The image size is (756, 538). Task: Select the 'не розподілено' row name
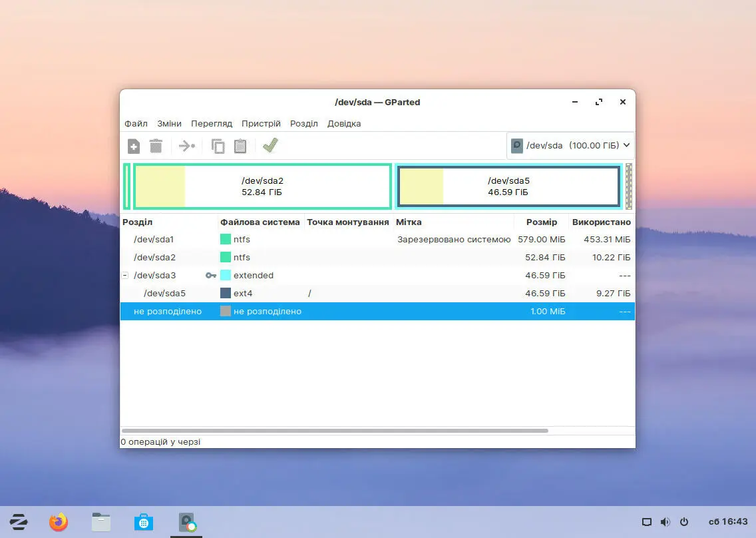(x=167, y=311)
